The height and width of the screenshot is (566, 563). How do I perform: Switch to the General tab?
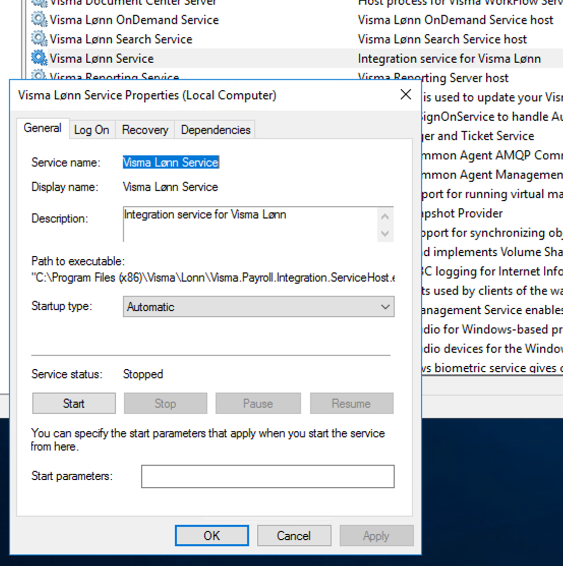click(43, 128)
